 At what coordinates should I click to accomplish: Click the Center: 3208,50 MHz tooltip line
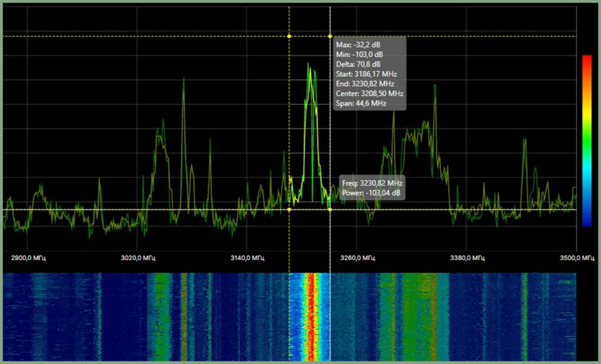369,93
